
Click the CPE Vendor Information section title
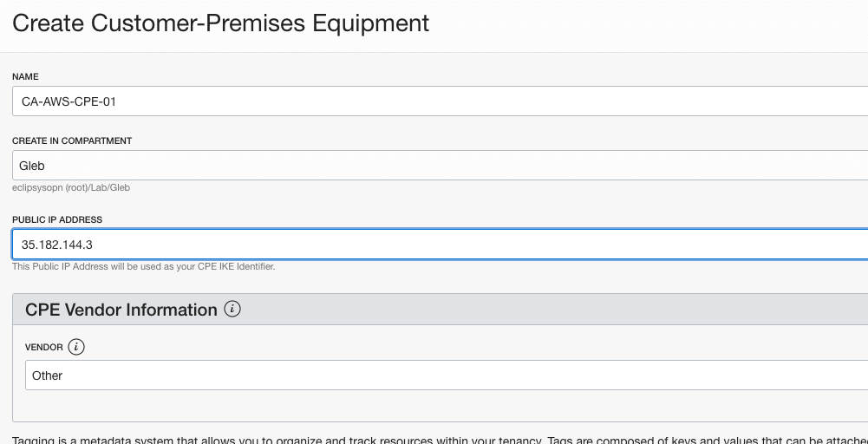pyautogui.click(x=121, y=310)
